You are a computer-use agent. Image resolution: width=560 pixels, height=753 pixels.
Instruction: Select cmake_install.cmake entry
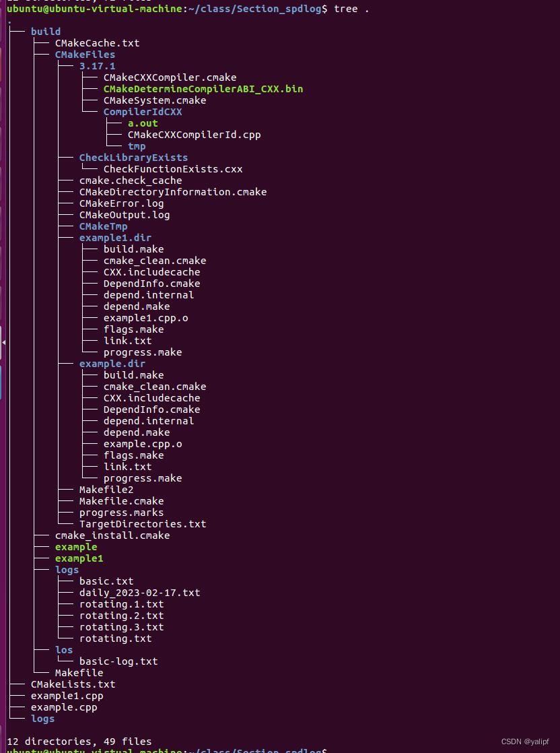[112, 535]
